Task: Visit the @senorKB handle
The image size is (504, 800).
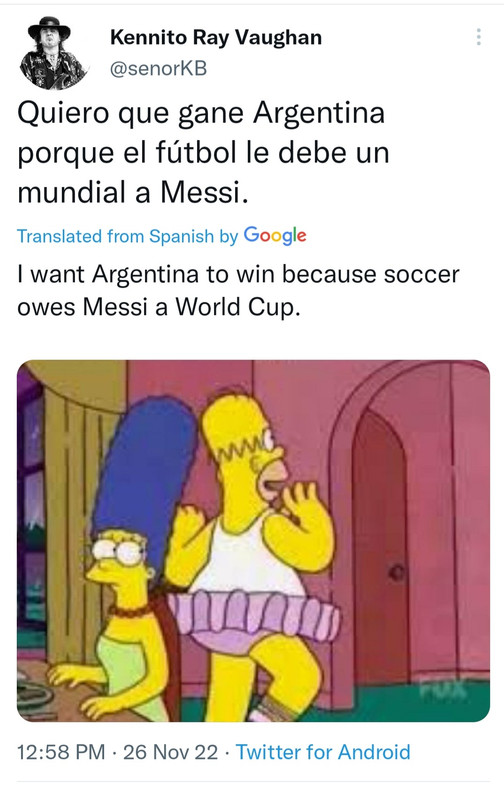Action: [159, 68]
